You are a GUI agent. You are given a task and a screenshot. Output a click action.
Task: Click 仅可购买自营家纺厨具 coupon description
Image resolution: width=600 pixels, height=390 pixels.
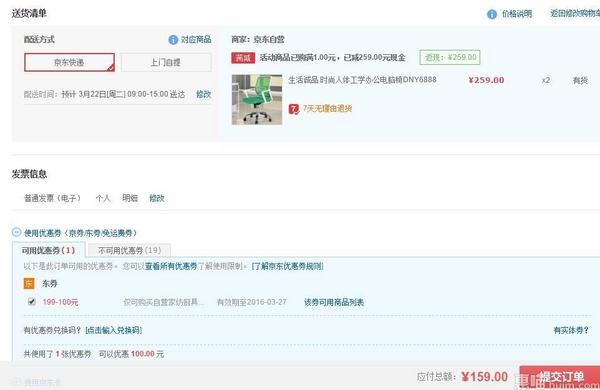click(x=163, y=302)
